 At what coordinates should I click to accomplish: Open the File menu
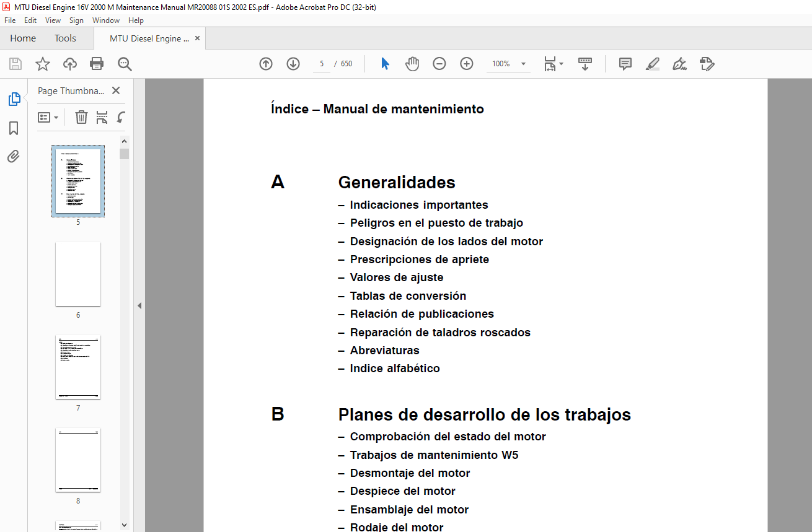click(10, 20)
